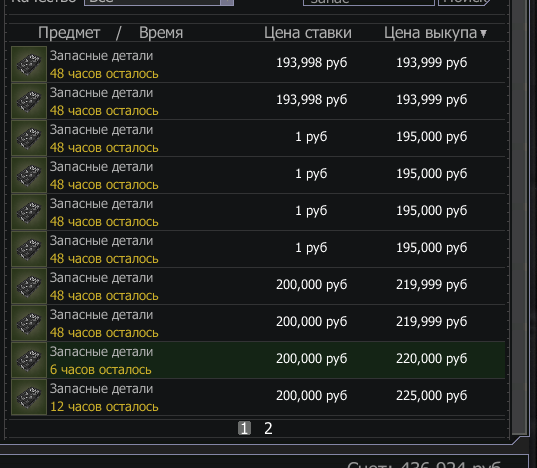537x468 pixels.
Task: Select listing with 12 часов осталось
Action: pos(258,397)
